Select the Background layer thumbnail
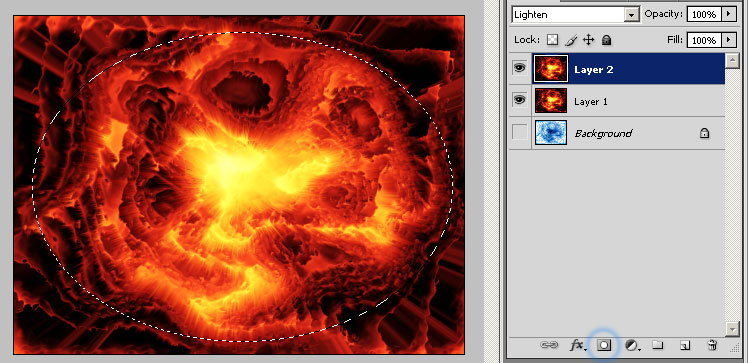This screenshot has height=363, width=748. (x=551, y=132)
